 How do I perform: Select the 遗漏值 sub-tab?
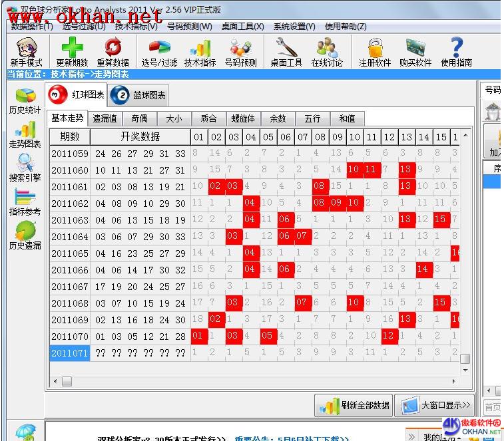pyautogui.click(x=105, y=119)
